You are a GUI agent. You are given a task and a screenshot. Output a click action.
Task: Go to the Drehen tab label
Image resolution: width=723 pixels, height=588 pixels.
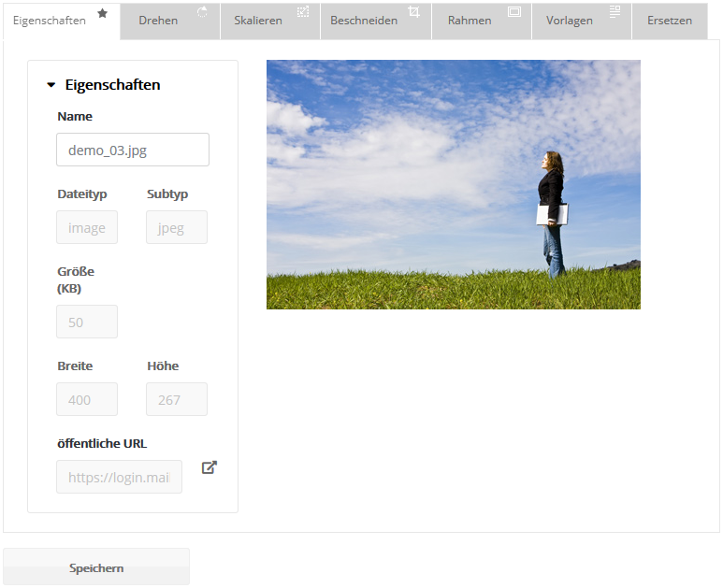point(158,21)
